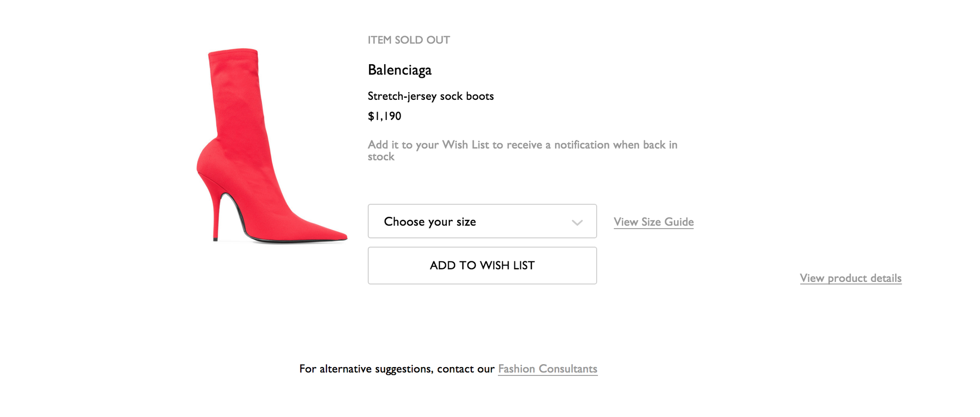This screenshot has width=980, height=417.
Task: Click the stiletto heel of the boot
Action: [215, 215]
